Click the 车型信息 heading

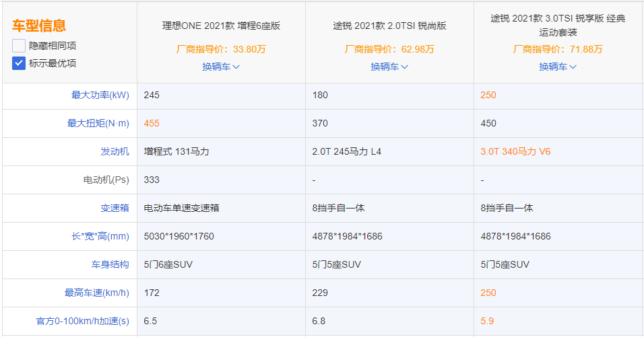[39, 26]
